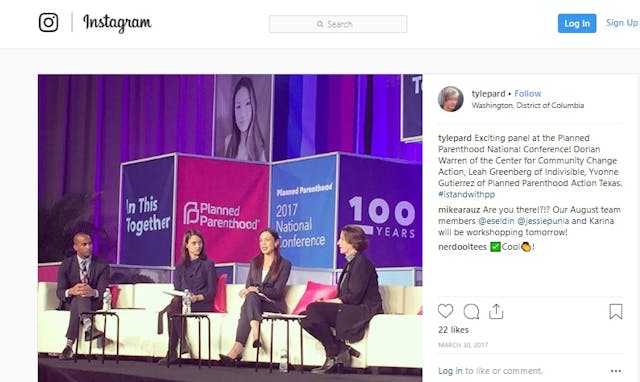The image size is (640, 382).
Task: Open the tylepard username in the header
Action: [x=489, y=93]
